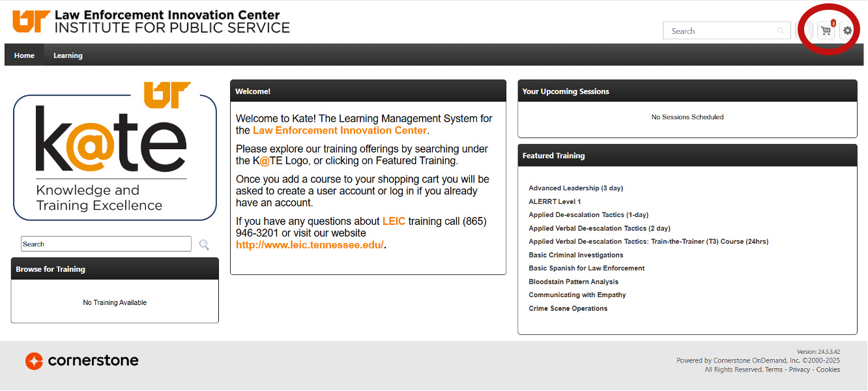Image resolution: width=868 pixels, height=391 pixels.
Task: Type in the top global Search field
Action: point(720,31)
